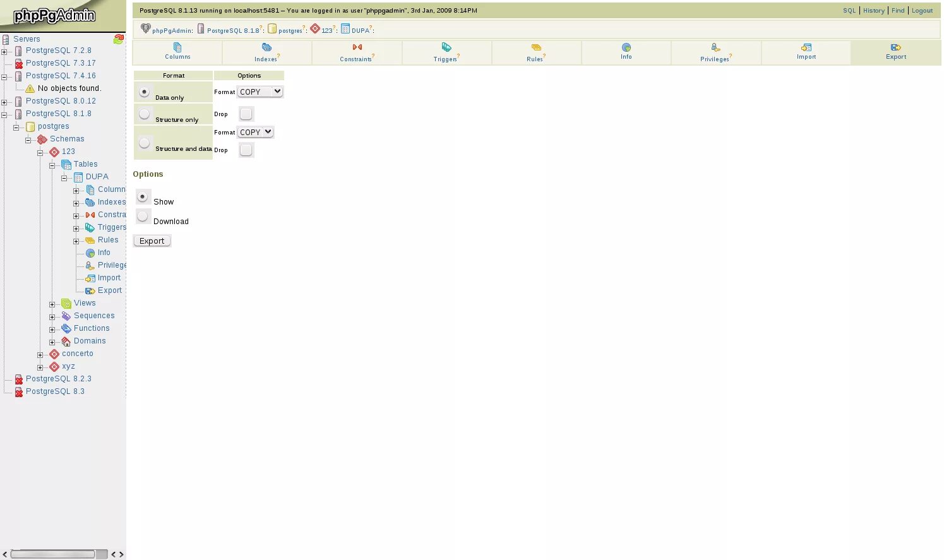Click the Sequences icon in tree
Screen dimensions: 944x560
[66, 316]
